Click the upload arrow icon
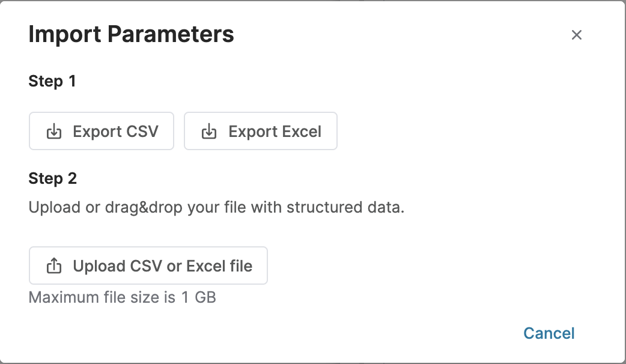Image resolution: width=626 pixels, height=364 pixels. 54,265
